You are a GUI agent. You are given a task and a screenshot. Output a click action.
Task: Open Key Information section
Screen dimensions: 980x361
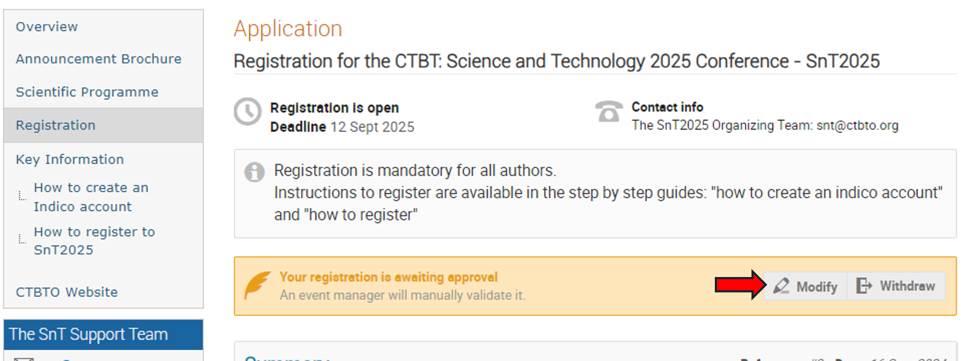[x=70, y=160]
